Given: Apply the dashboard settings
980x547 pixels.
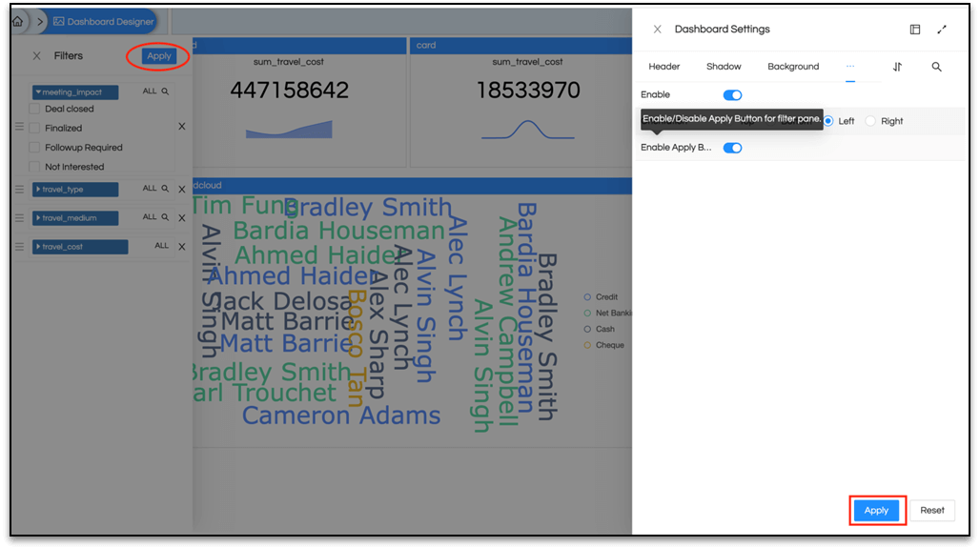Looking at the screenshot, I should click(876, 510).
